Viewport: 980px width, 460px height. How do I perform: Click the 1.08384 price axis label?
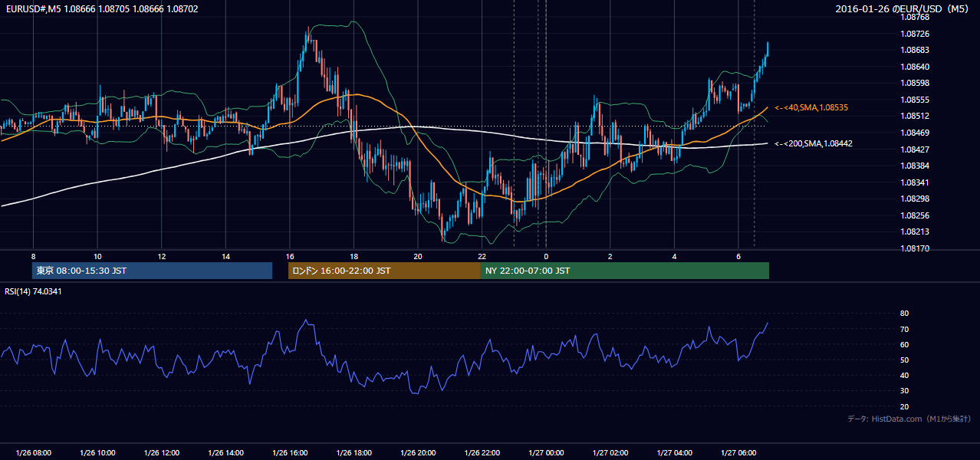coord(915,166)
